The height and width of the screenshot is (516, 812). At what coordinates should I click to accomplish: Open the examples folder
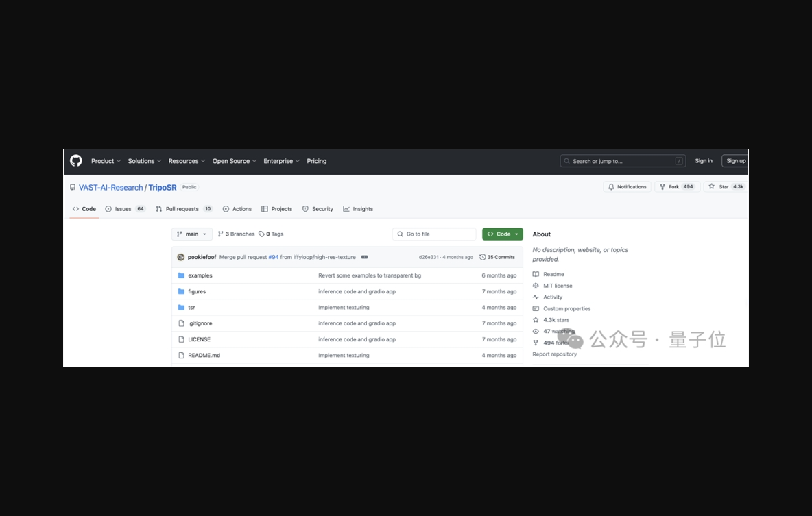200,275
